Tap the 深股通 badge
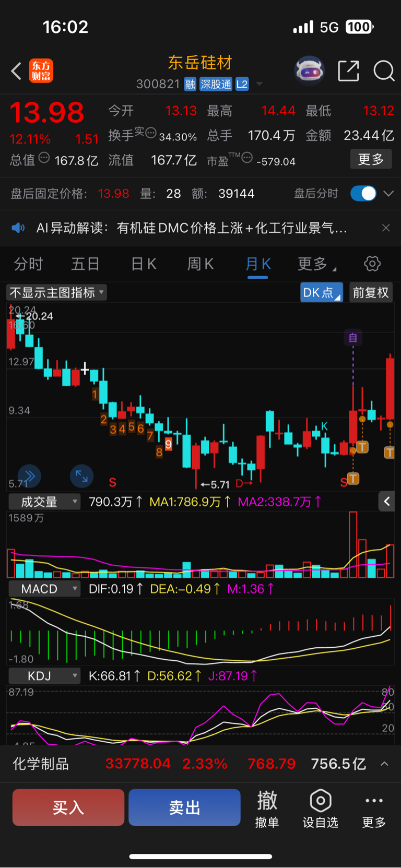The image size is (401, 868). [216, 84]
